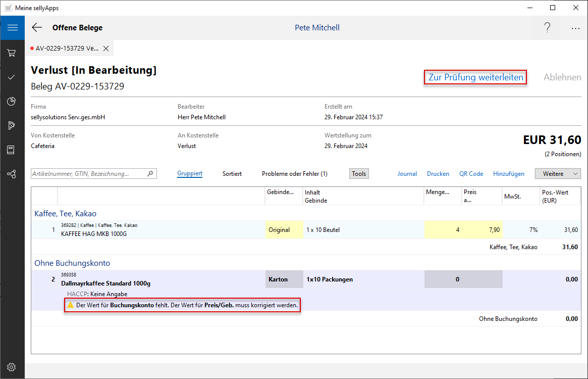
Task: Expand the Weitere dropdown
Action: (x=558, y=173)
